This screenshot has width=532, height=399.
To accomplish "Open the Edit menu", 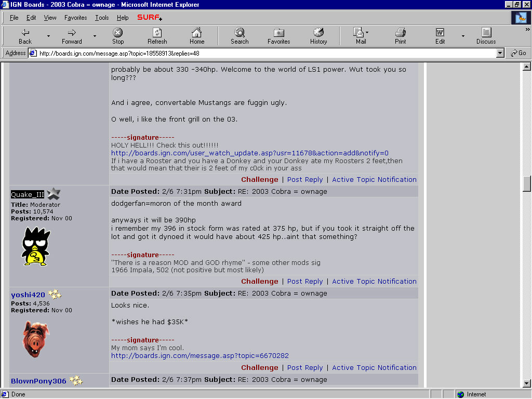I will [x=31, y=18].
